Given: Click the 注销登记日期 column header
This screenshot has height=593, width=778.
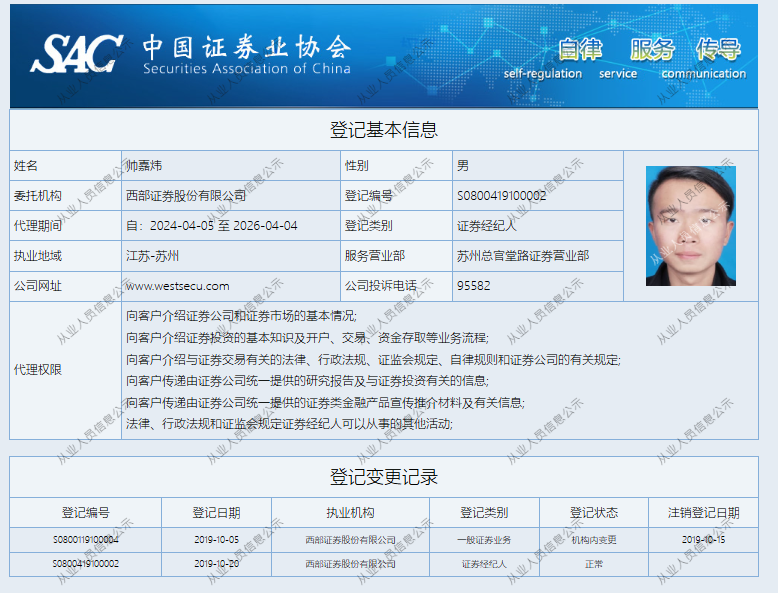Looking at the screenshot, I should click(703, 513).
